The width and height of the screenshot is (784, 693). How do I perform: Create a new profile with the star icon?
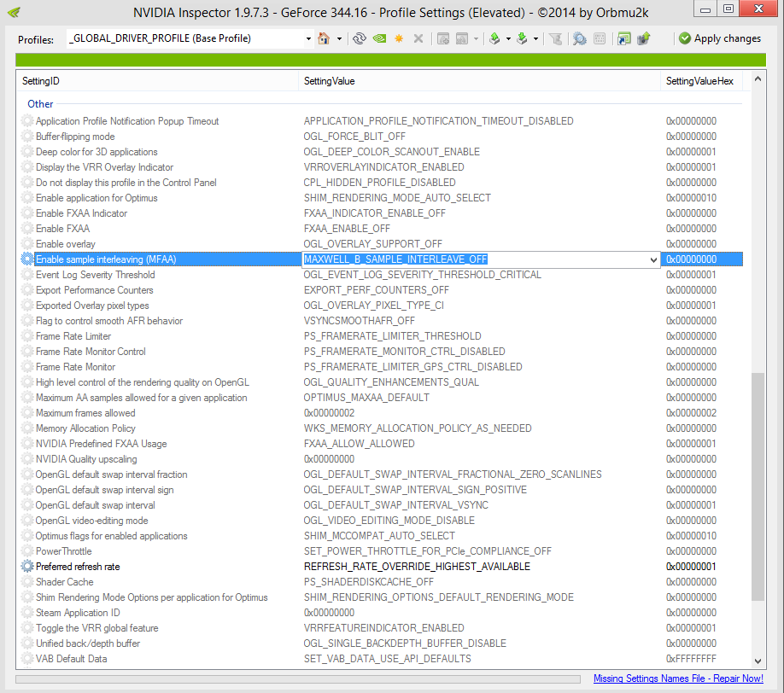coord(399,38)
